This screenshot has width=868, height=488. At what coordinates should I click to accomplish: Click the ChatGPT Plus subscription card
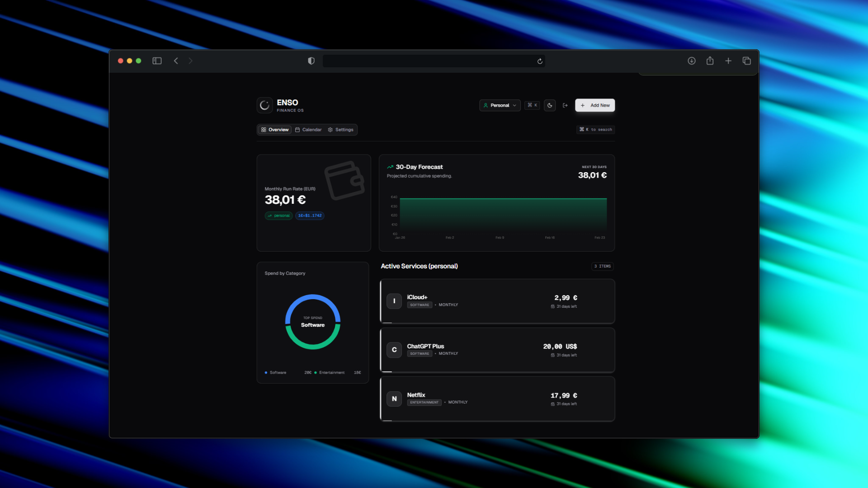497,350
